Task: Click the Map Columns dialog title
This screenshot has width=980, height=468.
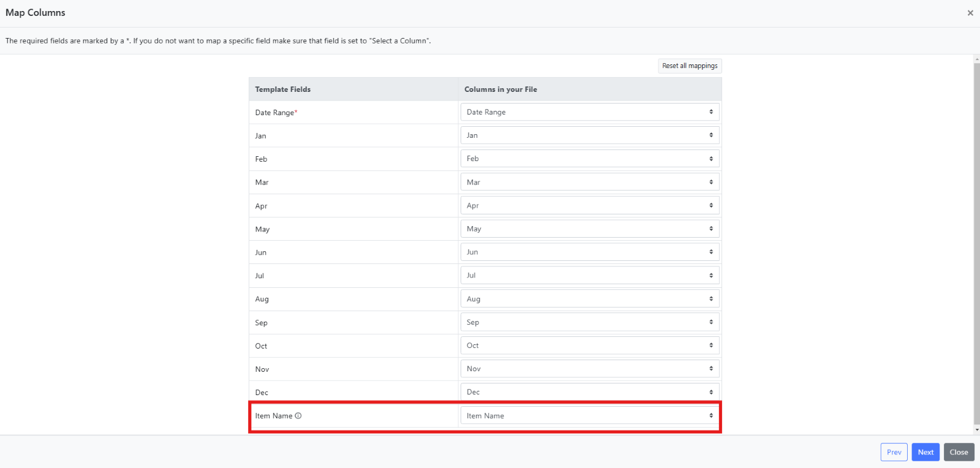Action: [36, 13]
